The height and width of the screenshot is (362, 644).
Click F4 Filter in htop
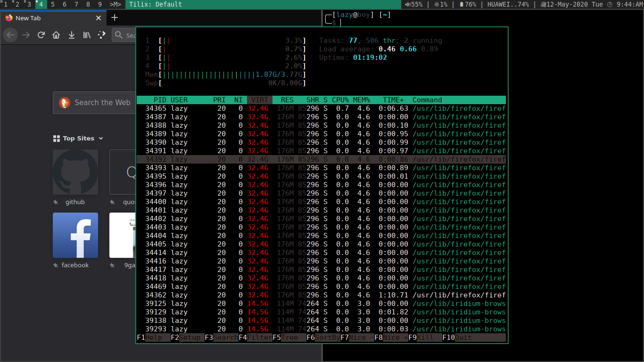(256, 337)
